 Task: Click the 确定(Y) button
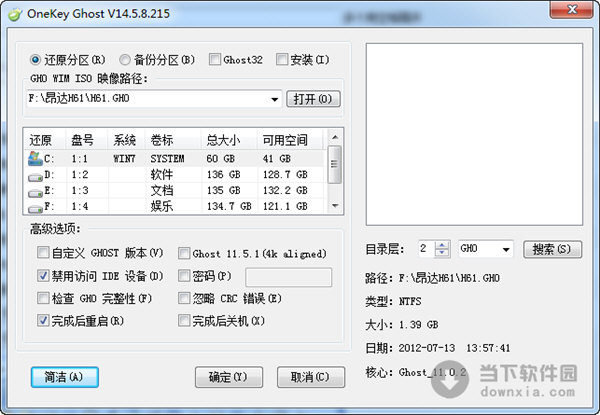[x=228, y=377]
